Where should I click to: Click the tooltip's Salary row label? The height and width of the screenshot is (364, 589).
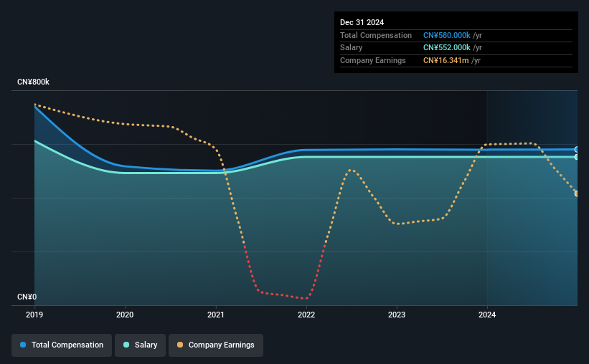[x=352, y=48]
